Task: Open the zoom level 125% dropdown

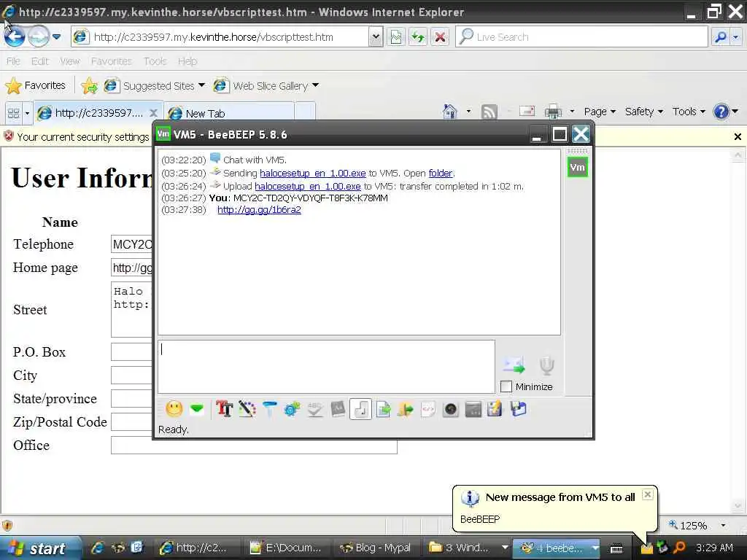Action: coord(723,525)
